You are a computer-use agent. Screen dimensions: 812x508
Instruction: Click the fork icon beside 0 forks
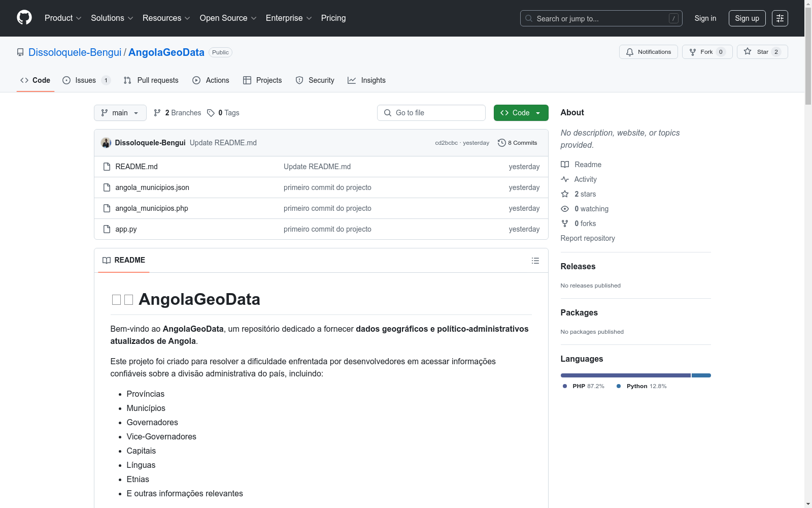tap(565, 224)
